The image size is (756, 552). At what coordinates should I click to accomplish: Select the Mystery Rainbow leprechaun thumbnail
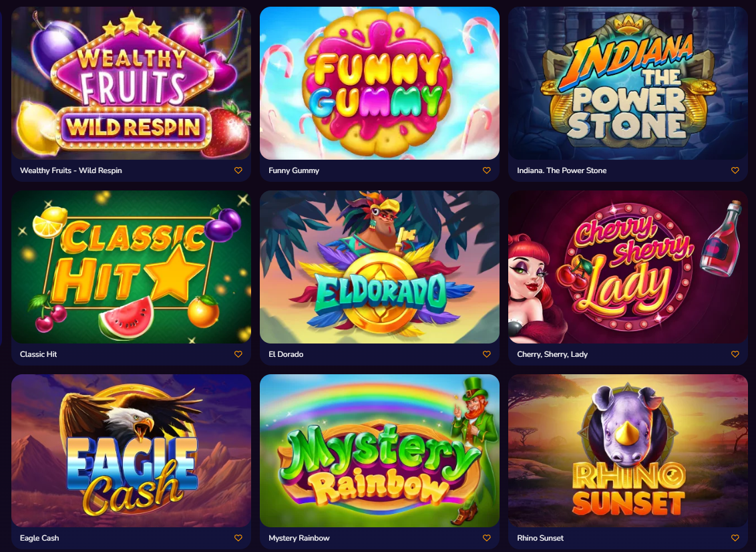[379, 450]
